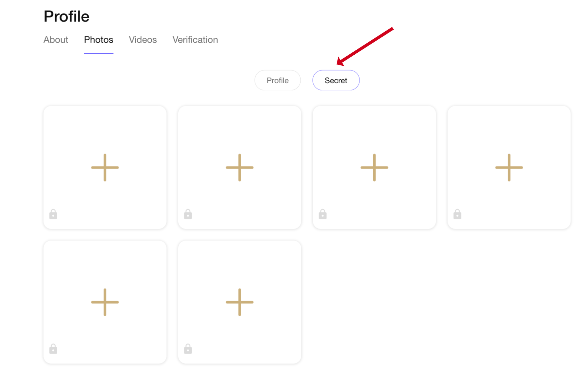Click the lock icon on the fourth top-row slot

click(x=458, y=214)
